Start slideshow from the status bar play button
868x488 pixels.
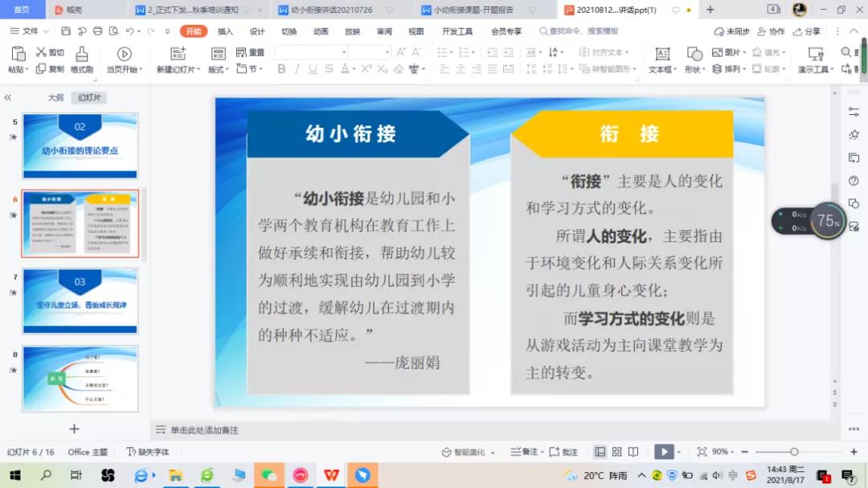coord(664,452)
